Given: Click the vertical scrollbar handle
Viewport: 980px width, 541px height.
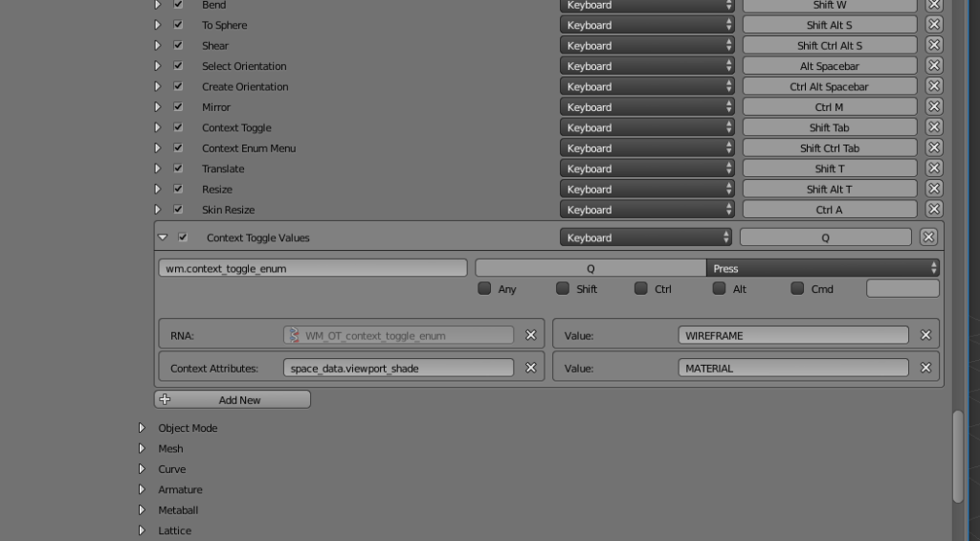Looking at the screenshot, I should pyautogui.click(x=958, y=456).
